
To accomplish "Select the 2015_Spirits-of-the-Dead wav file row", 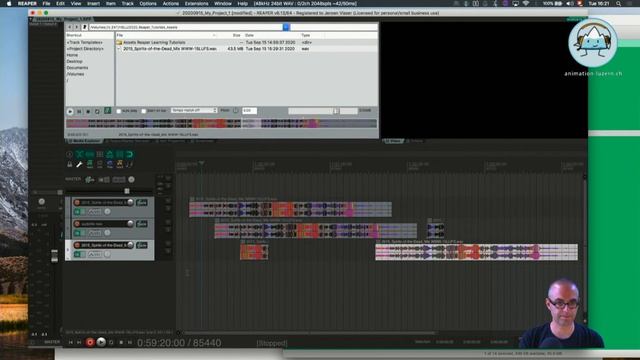I will (247, 49).
